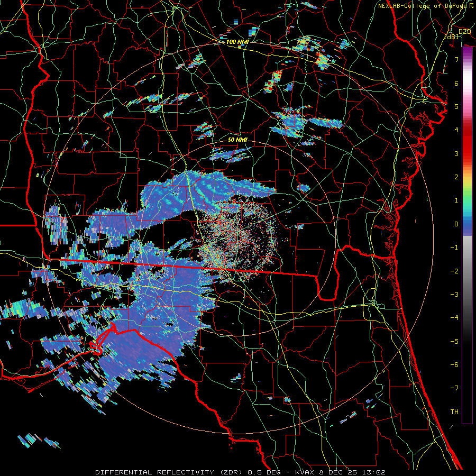Click the TH label on the scale
476x476 pixels.
point(454,412)
